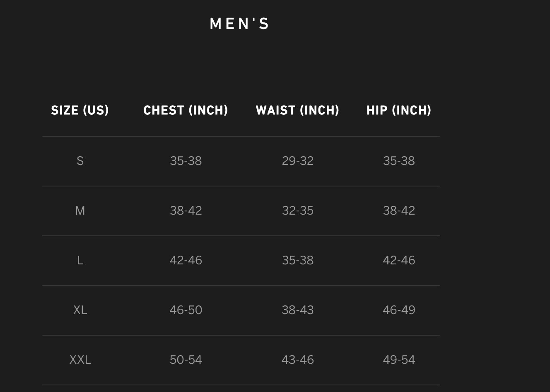The image size is (550, 392).
Task: Click the 32-35 waist measurement
Action: (297, 211)
